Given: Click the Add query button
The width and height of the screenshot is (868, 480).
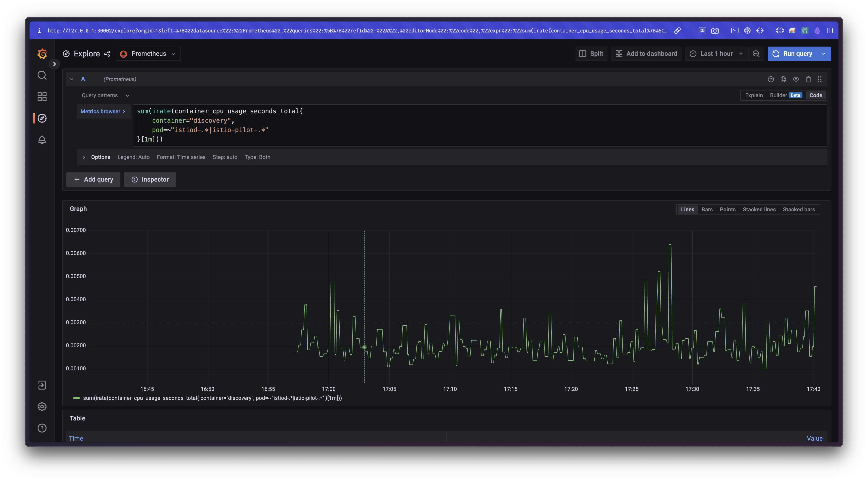Looking at the screenshot, I should [93, 180].
